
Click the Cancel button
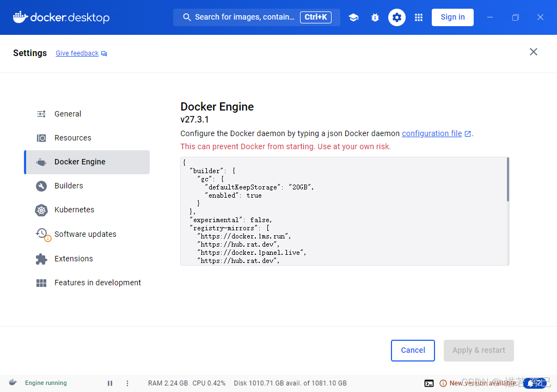tap(413, 351)
